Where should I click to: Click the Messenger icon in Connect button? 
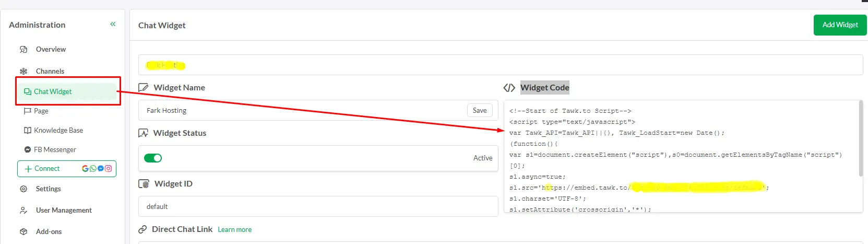point(101,168)
